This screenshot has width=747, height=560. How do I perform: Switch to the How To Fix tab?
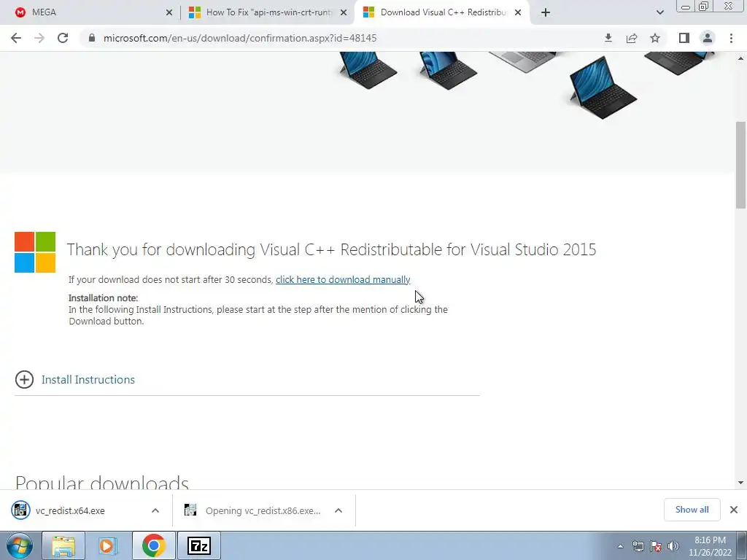tap(267, 12)
